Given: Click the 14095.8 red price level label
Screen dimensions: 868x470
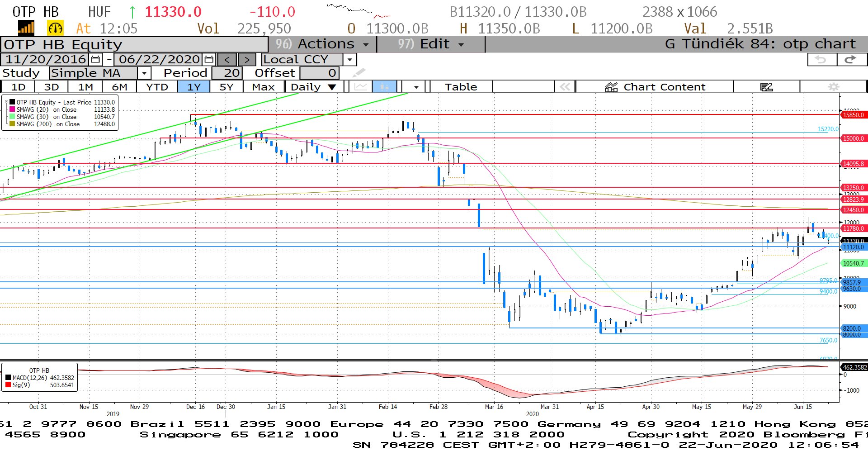Looking at the screenshot, I should click(x=854, y=164).
